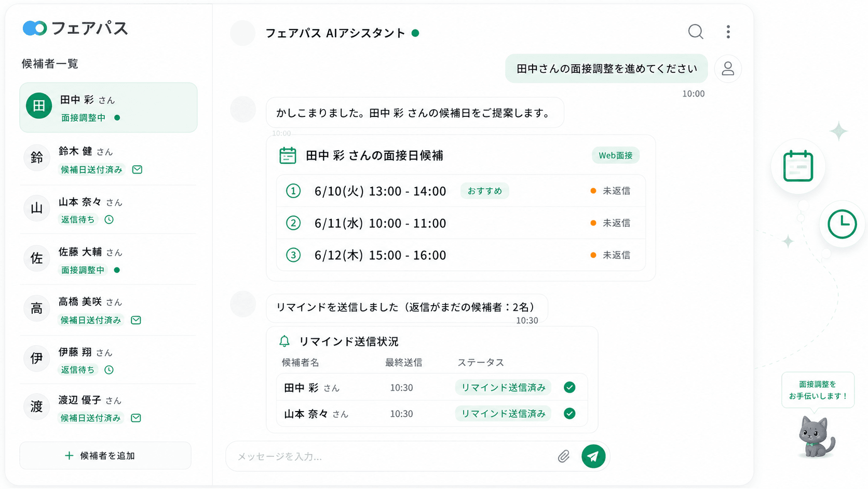868x489 pixels.
Task: Open 鈴木 健 candidate in the list
Action: 108,160
